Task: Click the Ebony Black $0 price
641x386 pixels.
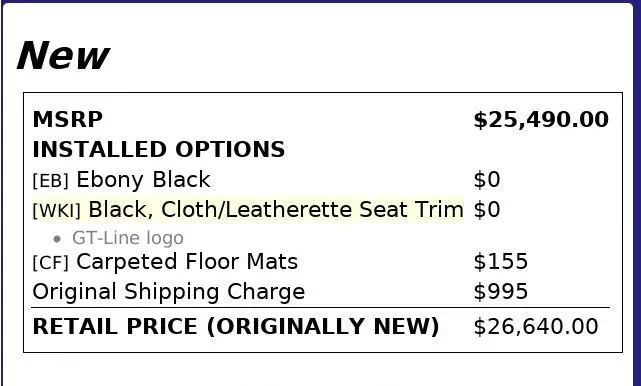Action: (x=486, y=180)
